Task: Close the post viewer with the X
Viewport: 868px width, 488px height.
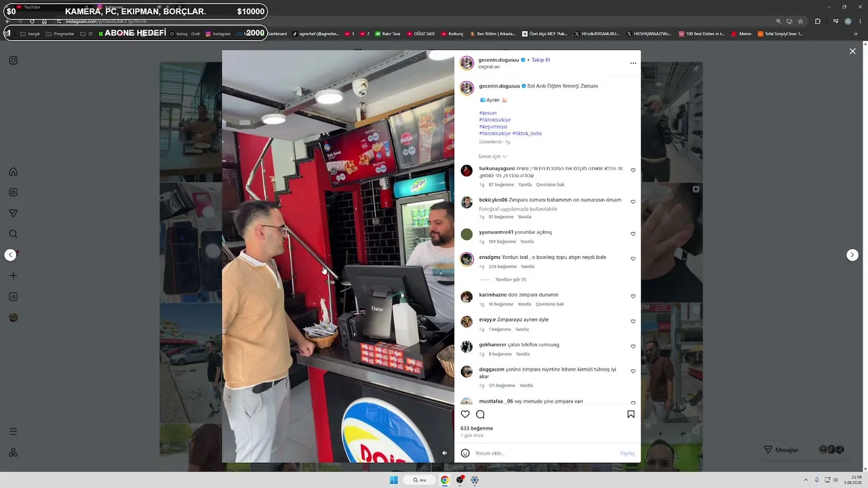Action: click(852, 52)
